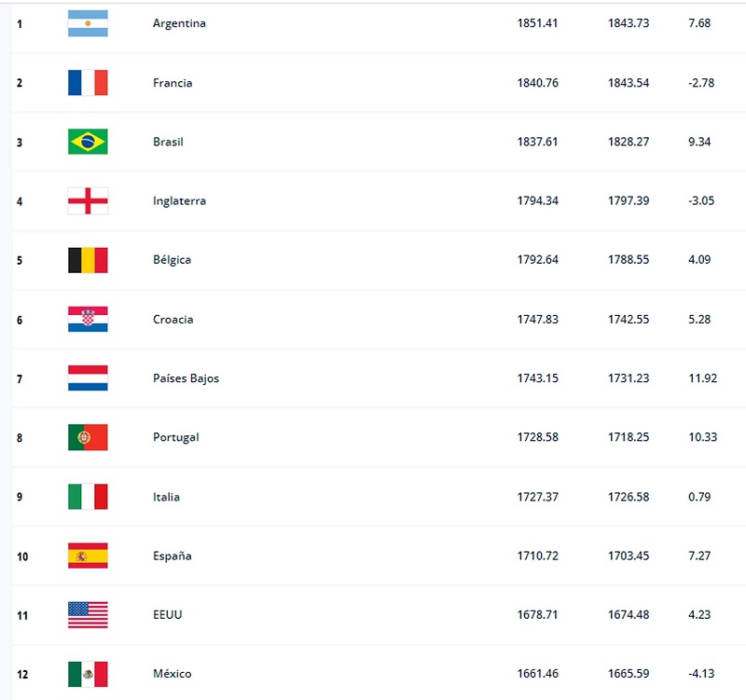This screenshot has width=746, height=700.
Task: Click the Mexico flag icon
Action: click(x=88, y=674)
